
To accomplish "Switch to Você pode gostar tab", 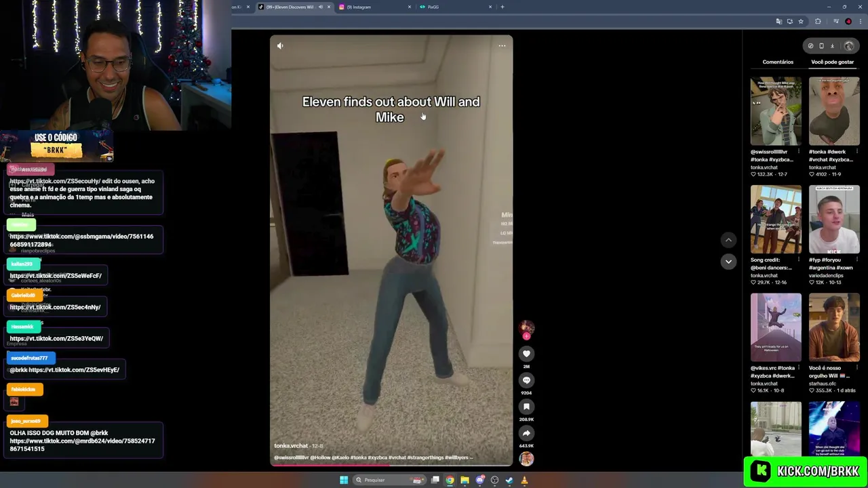I will click(832, 62).
